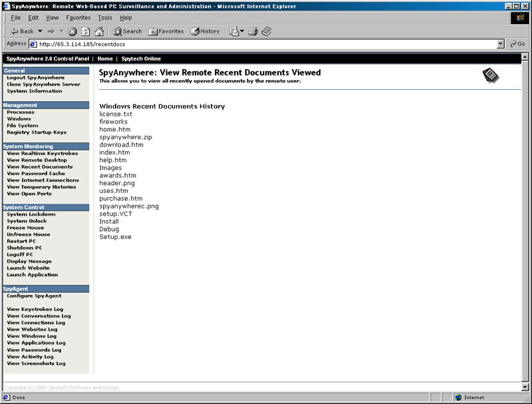Click Shutdown PC link
Screen dimensions: 532x404
click(x=25, y=248)
